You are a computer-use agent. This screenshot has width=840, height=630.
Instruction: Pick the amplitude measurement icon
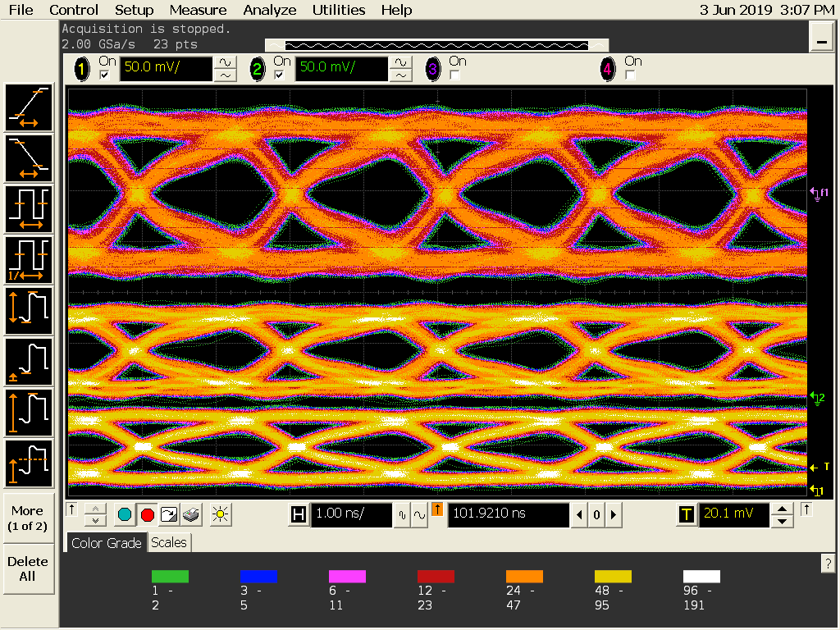pyautogui.click(x=29, y=413)
